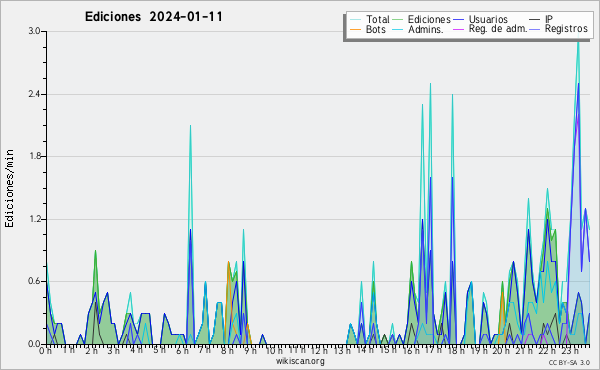Click the 'CC BY-SA 3.0' license text
This screenshot has width=600, height=370.
click(x=569, y=362)
